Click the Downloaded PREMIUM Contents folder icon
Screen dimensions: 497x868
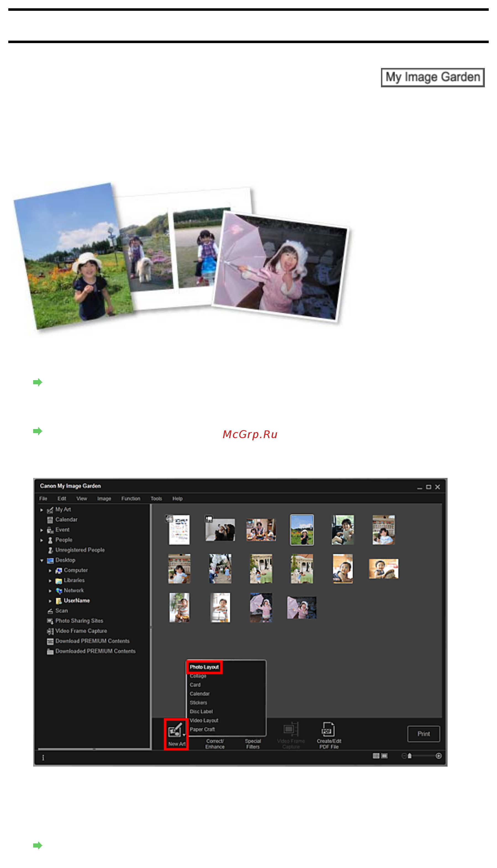(50, 652)
